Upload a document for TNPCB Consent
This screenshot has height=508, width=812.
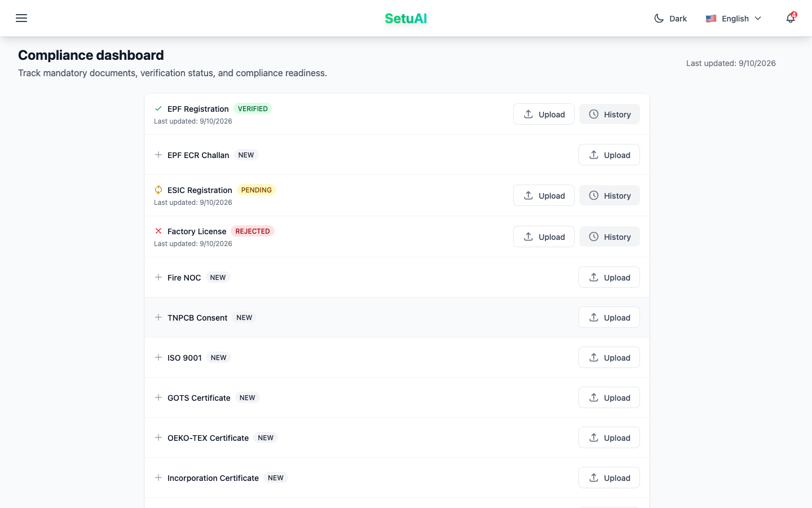609,317
